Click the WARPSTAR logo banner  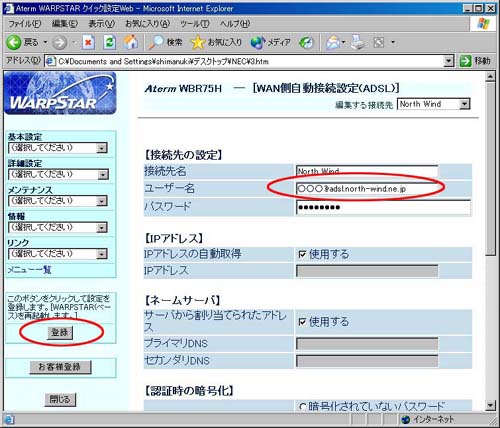point(60,94)
